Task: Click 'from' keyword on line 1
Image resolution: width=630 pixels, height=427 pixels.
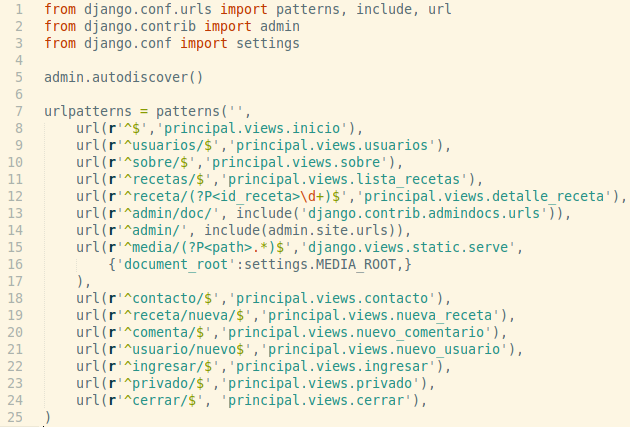Action: (x=60, y=9)
